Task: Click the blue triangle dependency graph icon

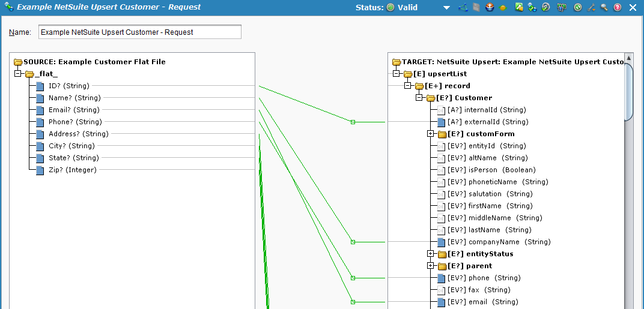Action: pos(463,7)
